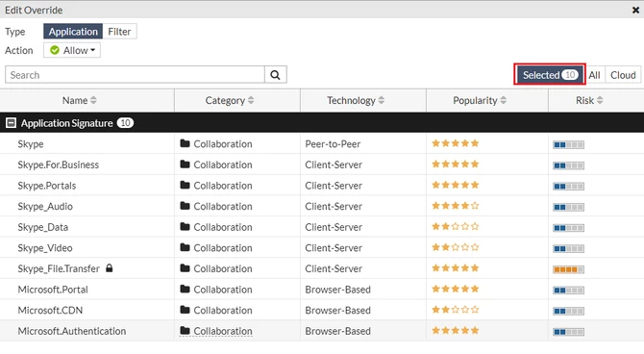644x354 pixels.
Task: Click the Category column sort arrows
Action: [x=251, y=100]
